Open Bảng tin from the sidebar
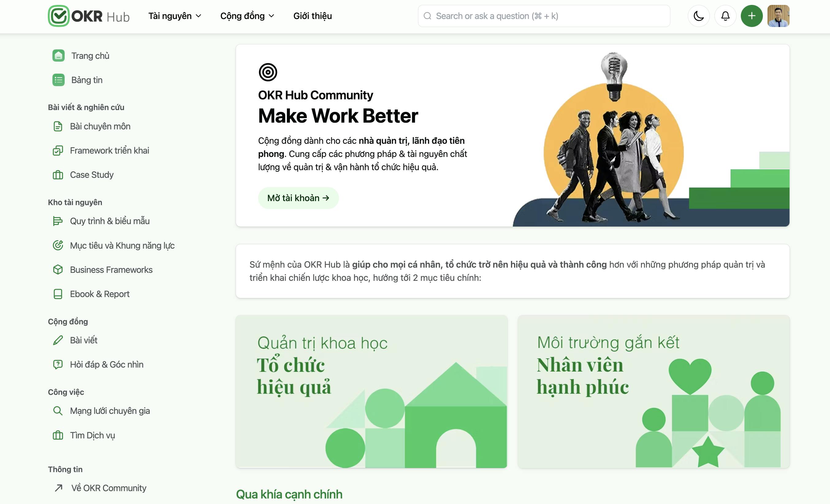 (78, 80)
